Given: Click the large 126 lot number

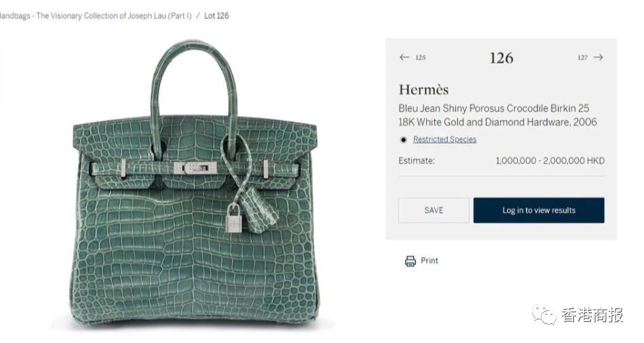Looking at the screenshot, I should pos(501,58).
